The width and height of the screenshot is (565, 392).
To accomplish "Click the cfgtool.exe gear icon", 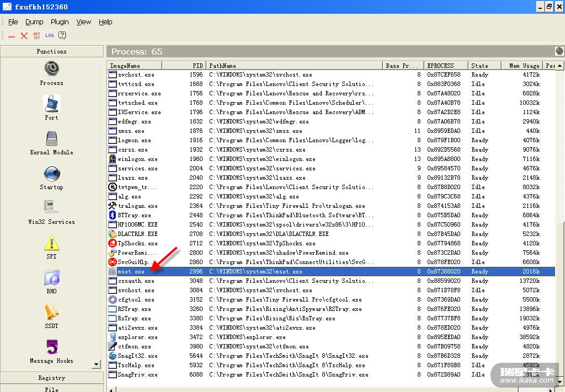I will click(113, 299).
